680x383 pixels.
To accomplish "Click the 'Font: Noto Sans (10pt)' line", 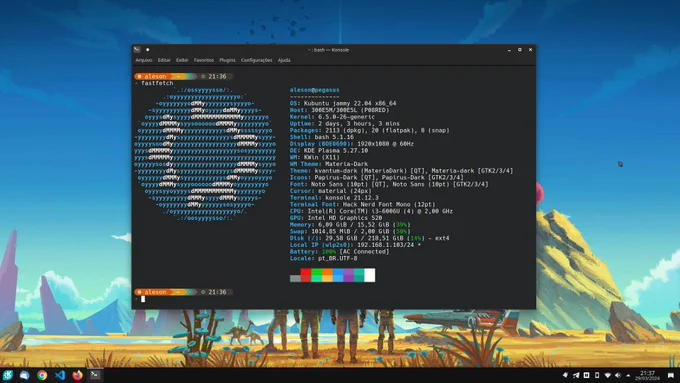I will pos(389,184).
